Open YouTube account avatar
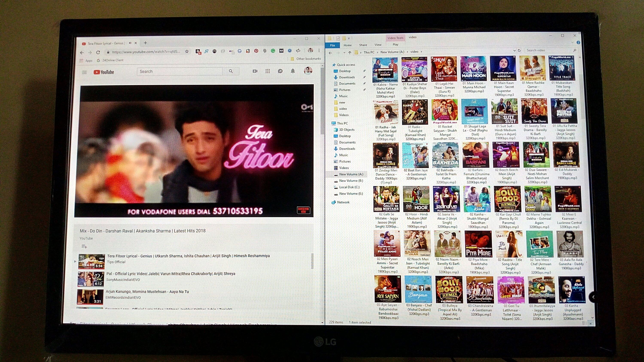 tap(308, 71)
